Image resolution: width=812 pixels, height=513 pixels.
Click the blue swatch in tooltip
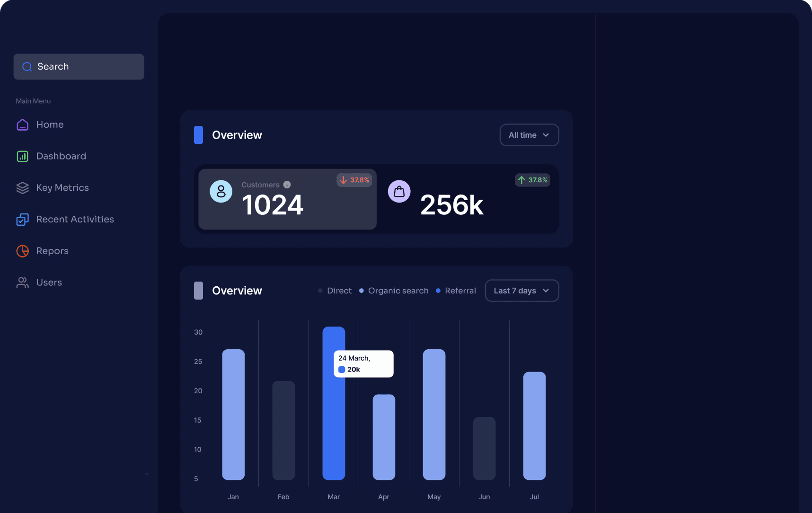(342, 370)
